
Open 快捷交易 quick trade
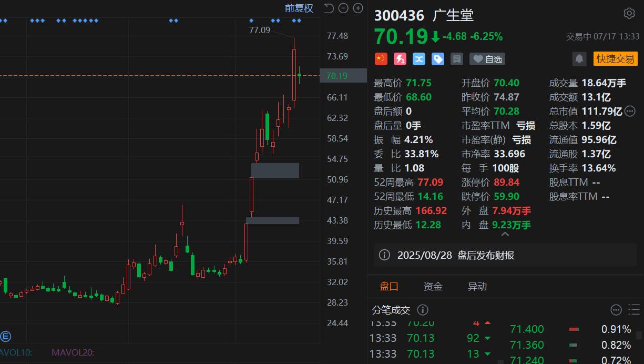(x=615, y=58)
